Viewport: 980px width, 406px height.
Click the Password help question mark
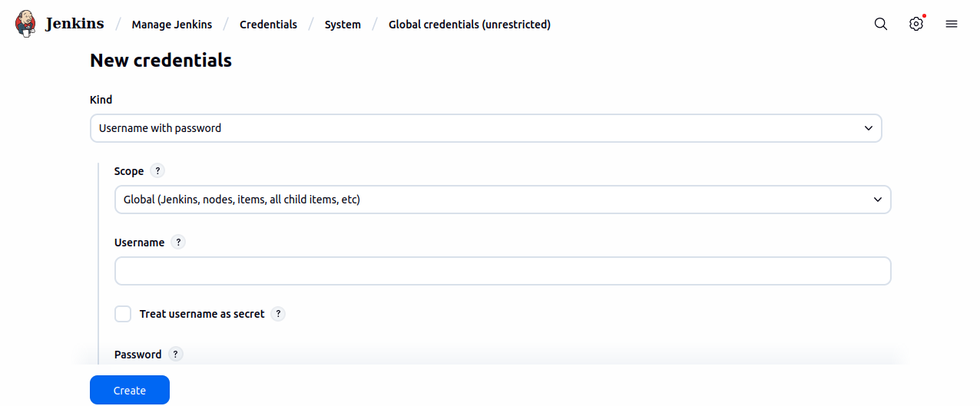pos(176,355)
